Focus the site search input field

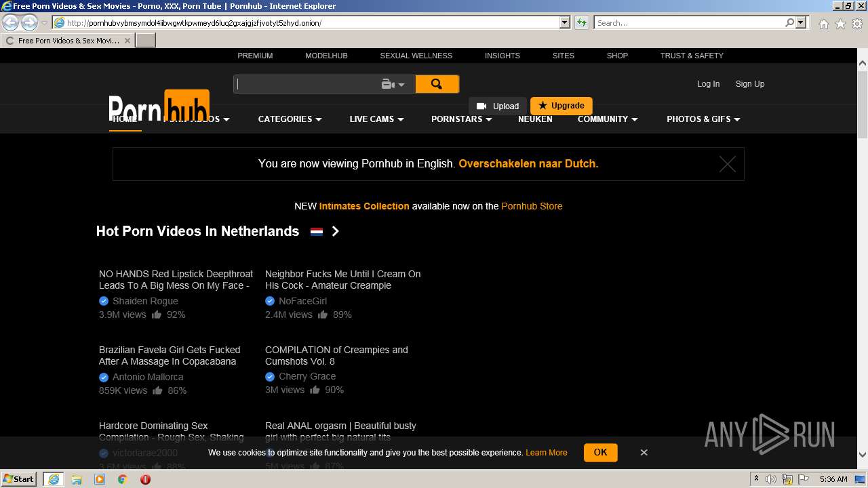click(x=307, y=84)
